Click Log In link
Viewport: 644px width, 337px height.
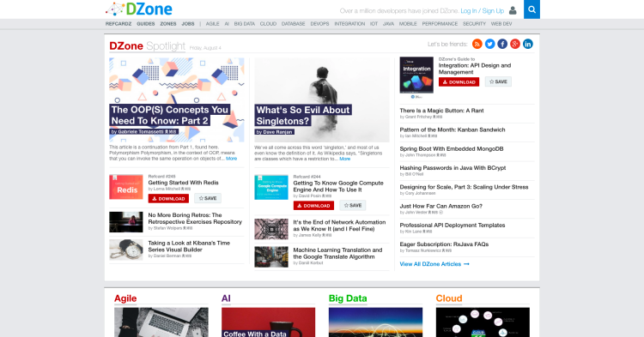pyautogui.click(x=469, y=10)
